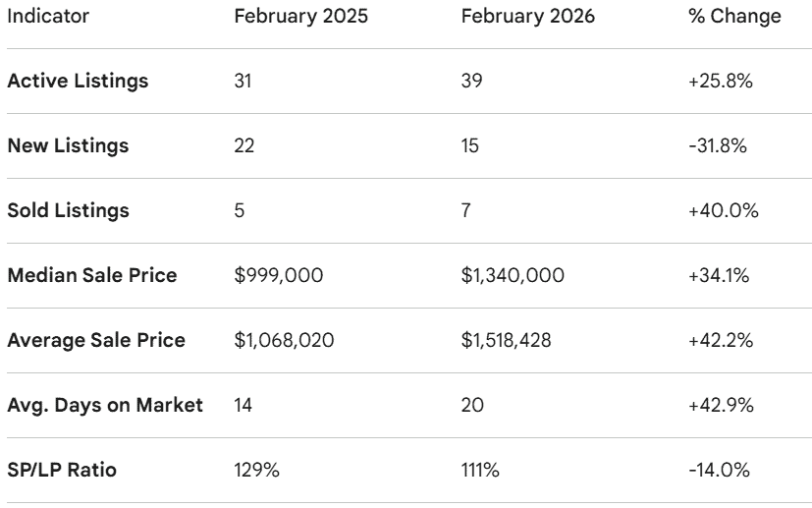The image size is (812, 508).
Task: Click the 129% SP/LP ratio cell
Action: 257,470
